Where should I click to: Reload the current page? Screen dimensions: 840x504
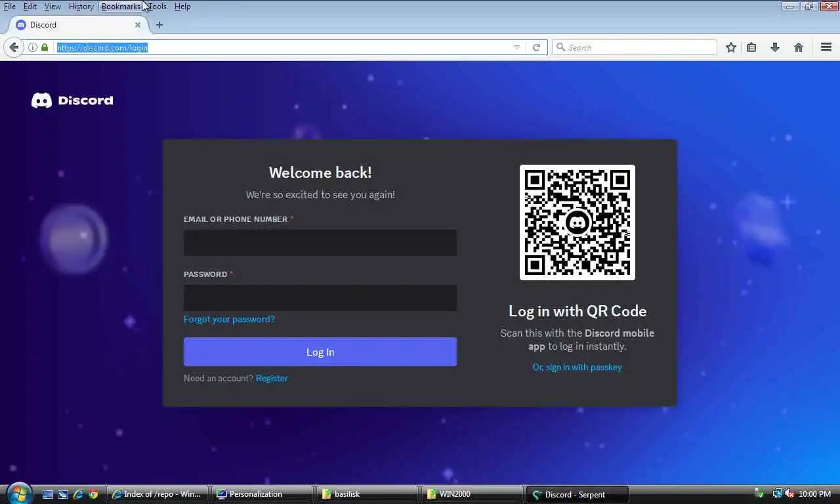[x=536, y=47]
